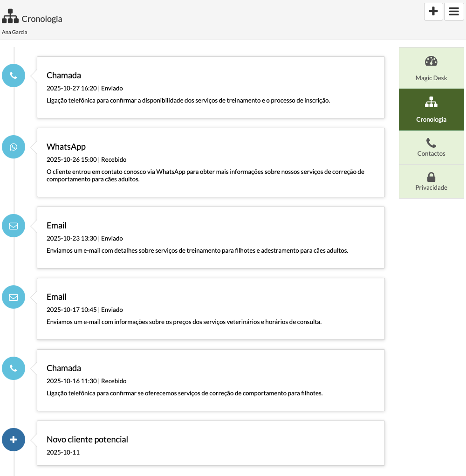Select the Cronologia sidebar tab
Screen dimensions: 466x476
click(x=431, y=110)
